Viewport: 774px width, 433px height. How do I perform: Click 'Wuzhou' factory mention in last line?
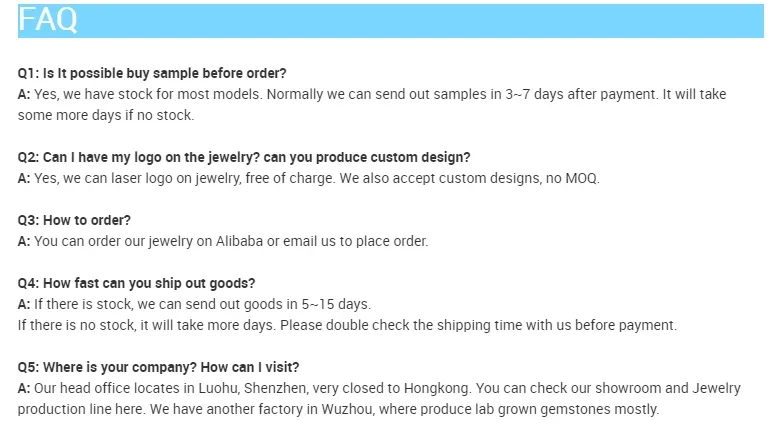click(347, 409)
